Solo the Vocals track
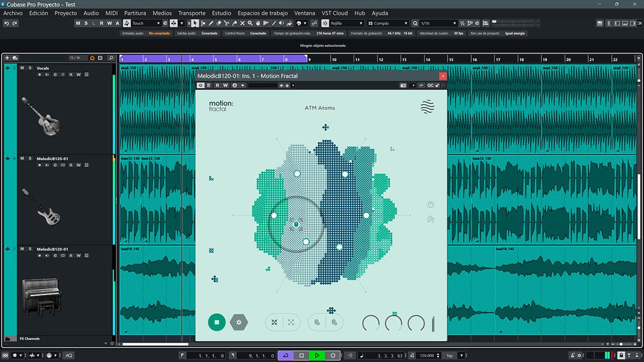 tap(29, 68)
